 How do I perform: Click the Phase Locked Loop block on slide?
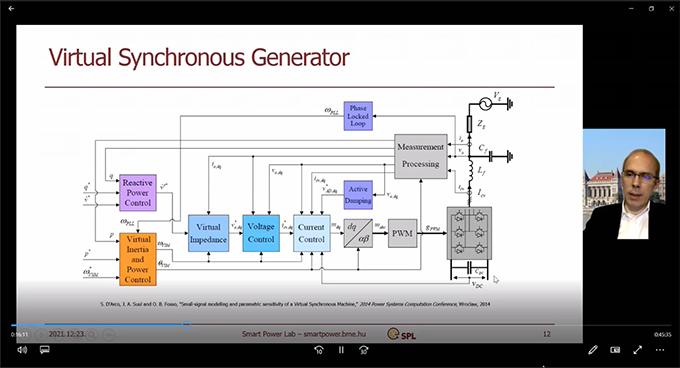coord(358,116)
